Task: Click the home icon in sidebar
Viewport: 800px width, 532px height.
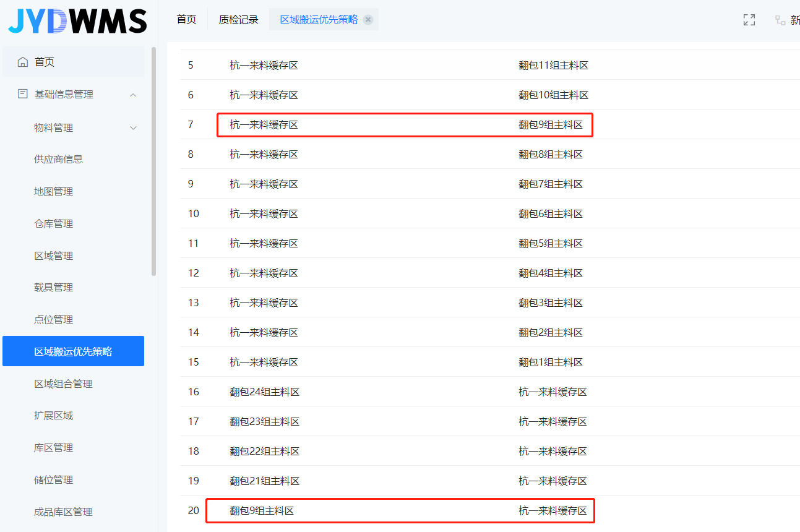Action: tap(23, 62)
